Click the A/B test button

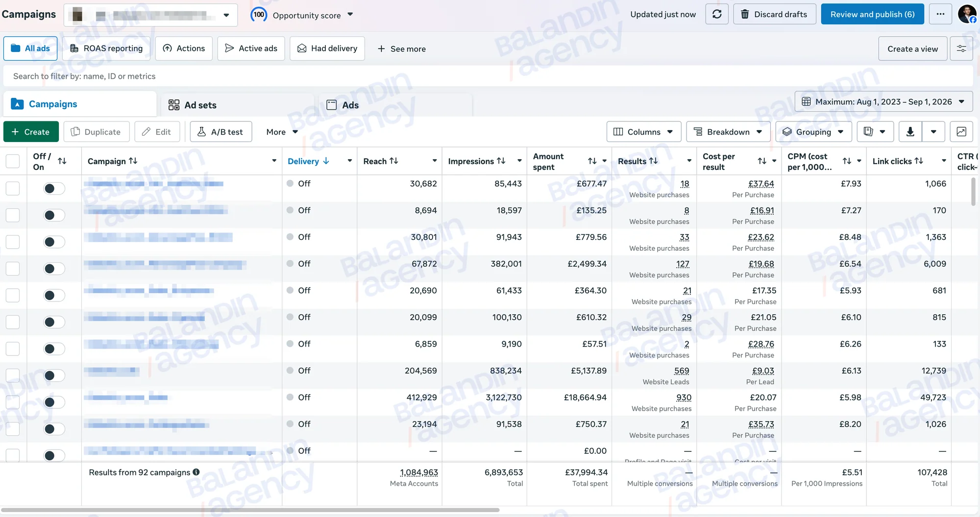point(220,132)
